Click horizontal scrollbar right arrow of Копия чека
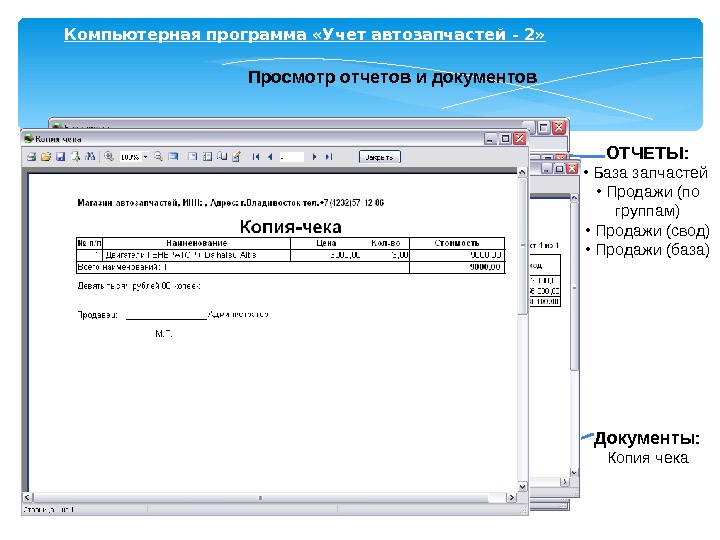Screen dimensions: 720x540 point(511,498)
